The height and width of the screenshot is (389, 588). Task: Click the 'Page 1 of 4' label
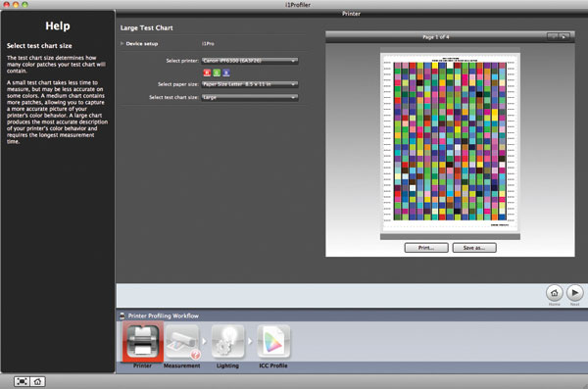pyautogui.click(x=436, y=37)
